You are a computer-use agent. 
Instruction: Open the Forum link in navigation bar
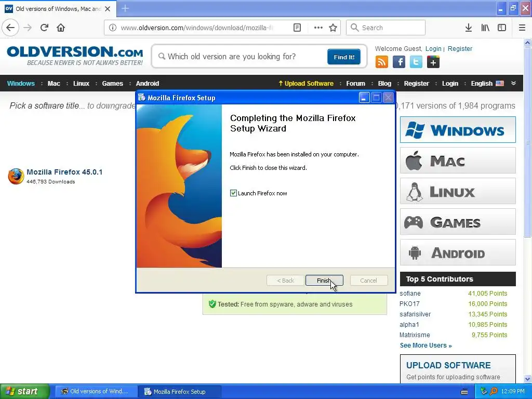point(355,84)
